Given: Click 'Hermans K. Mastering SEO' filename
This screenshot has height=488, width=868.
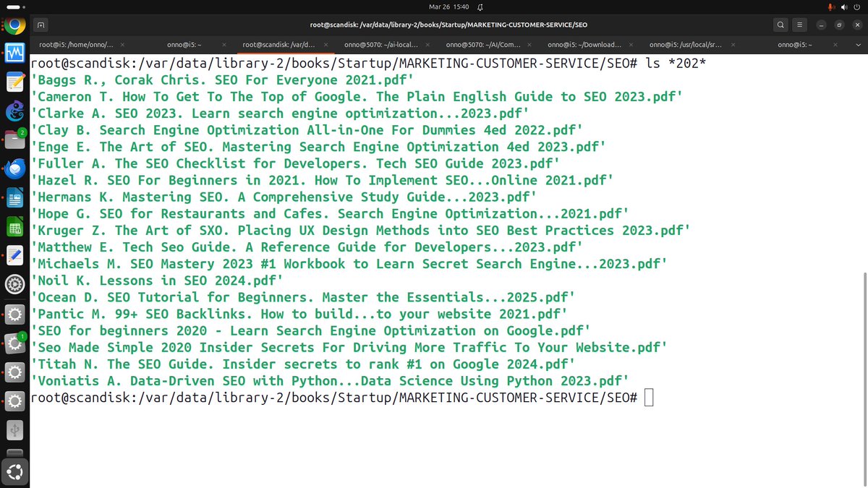Looking at the screenshot, I should (284, 197).
